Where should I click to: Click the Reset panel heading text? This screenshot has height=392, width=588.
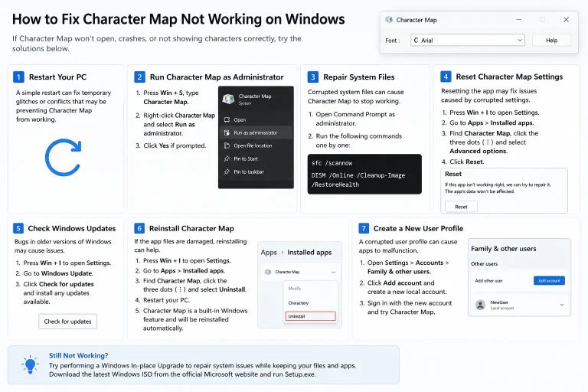(453, 174)
